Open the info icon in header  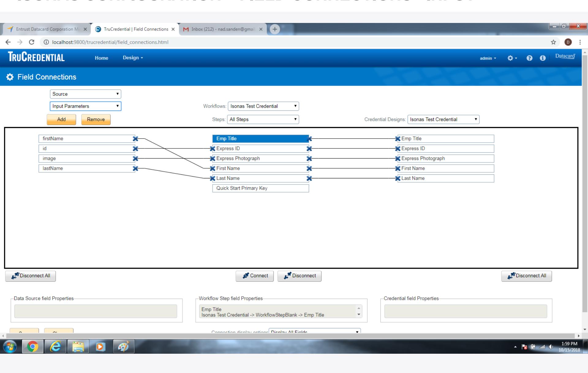543,58
